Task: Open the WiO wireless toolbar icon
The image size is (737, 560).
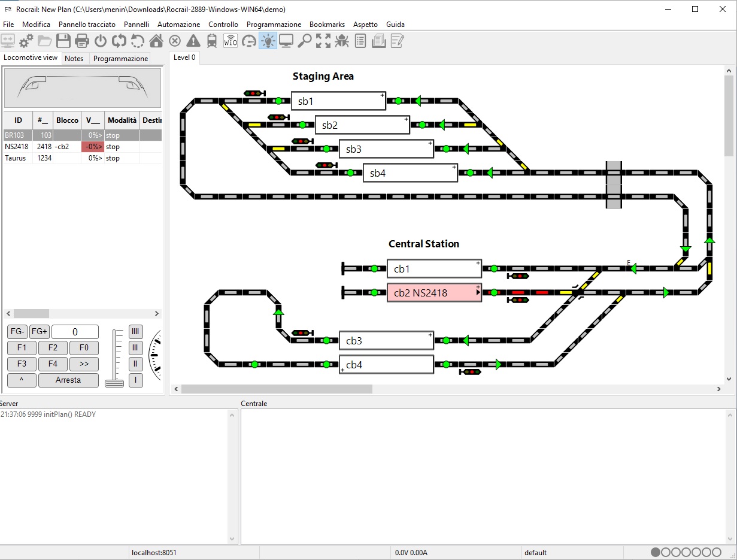Action: tap(230, 41)
